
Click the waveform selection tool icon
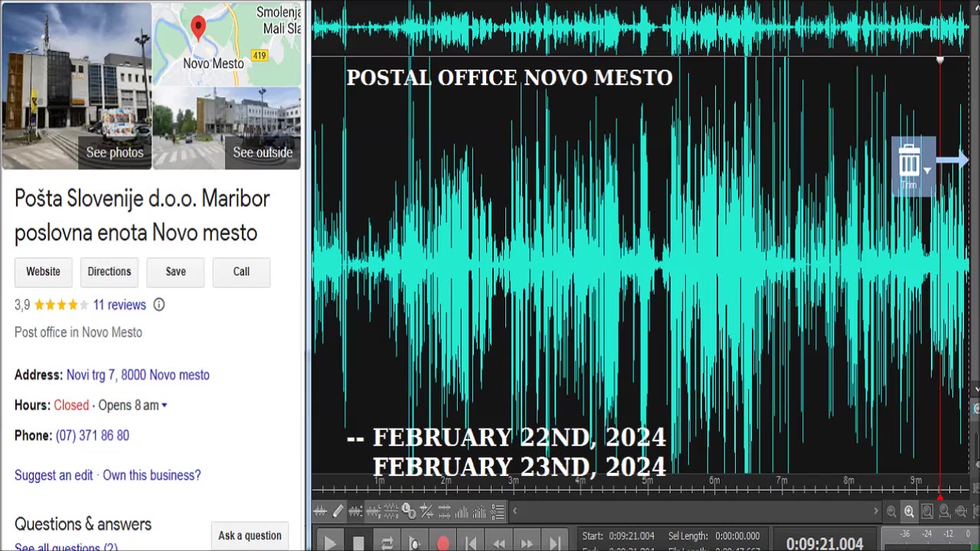(x=355, y=511)
